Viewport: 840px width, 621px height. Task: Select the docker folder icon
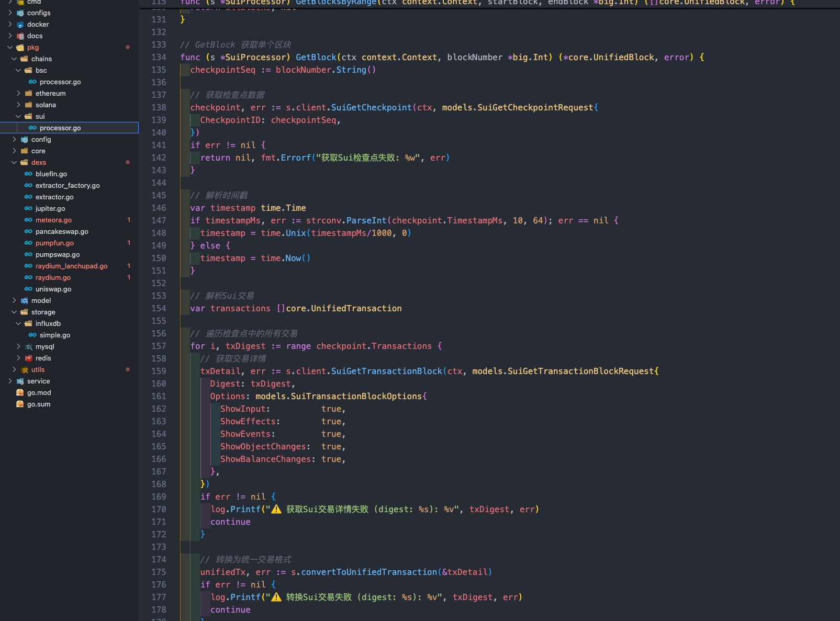pos(20,25)
